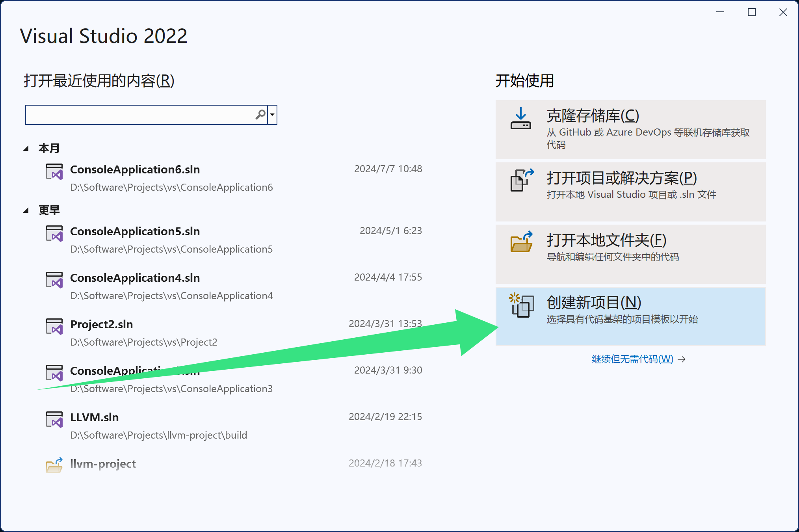Click the LLVM.sln solution icon

(x=54, y=420)
